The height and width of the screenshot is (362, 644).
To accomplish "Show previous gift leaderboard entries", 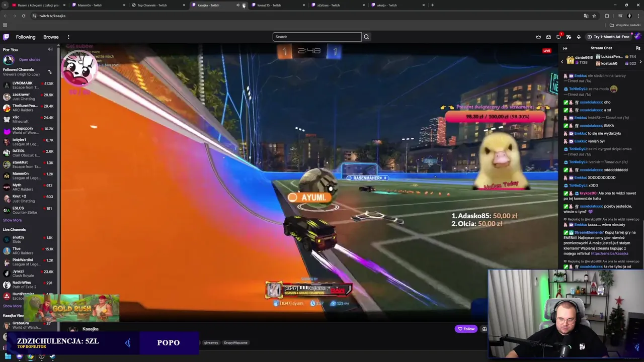I will tap(562, 61).
